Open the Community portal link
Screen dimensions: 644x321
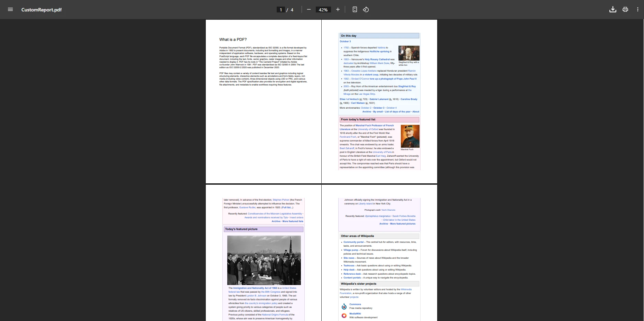(353, 242)
